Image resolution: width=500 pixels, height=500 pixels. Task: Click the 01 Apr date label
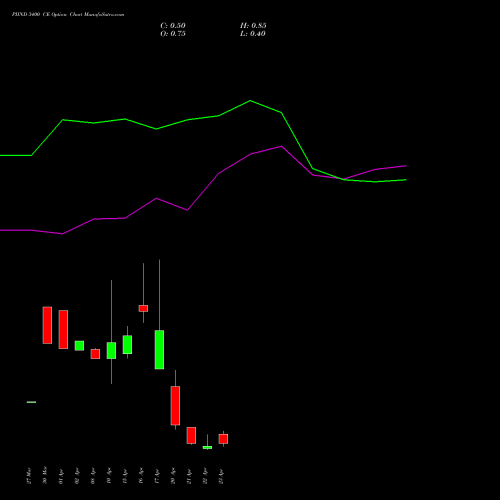pos(61,476)
